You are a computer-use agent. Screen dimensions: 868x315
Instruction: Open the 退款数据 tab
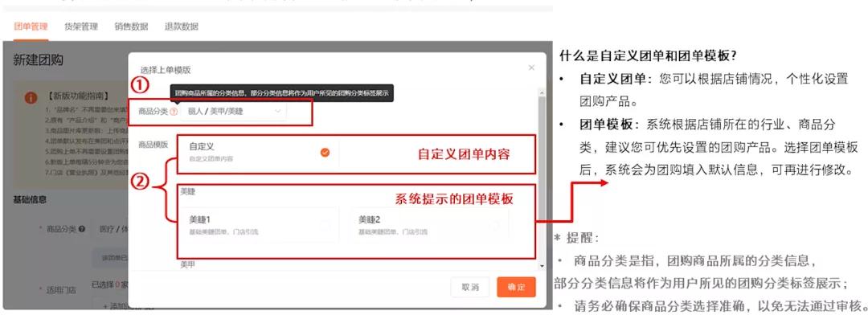181,26
